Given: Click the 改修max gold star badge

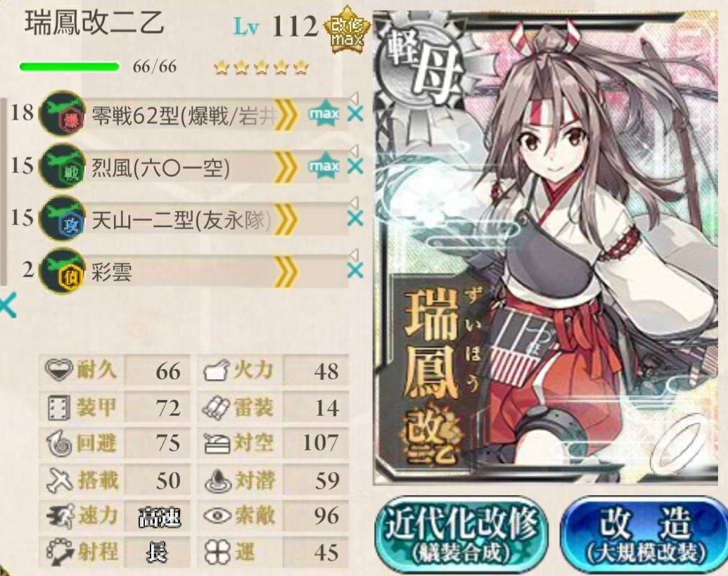Looking at the screenshot, I should click(346, 30).
